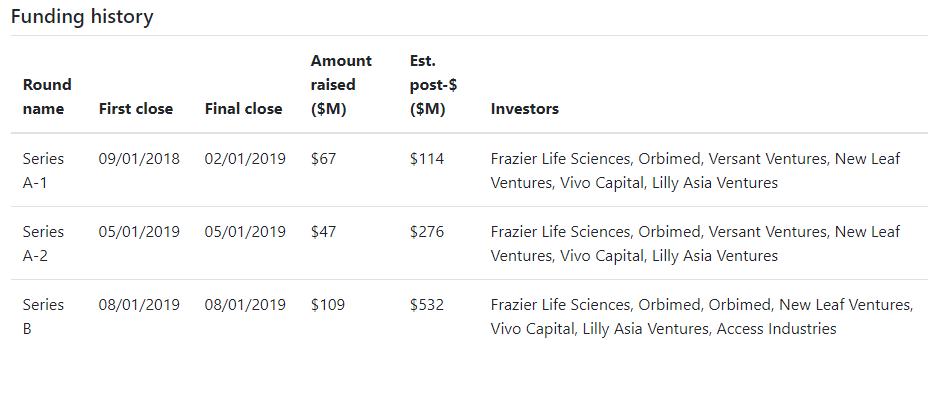This screenshot has height=394, width=928.
Task: Click the $109 amount raised cell
Action: [x=328, y=305]
